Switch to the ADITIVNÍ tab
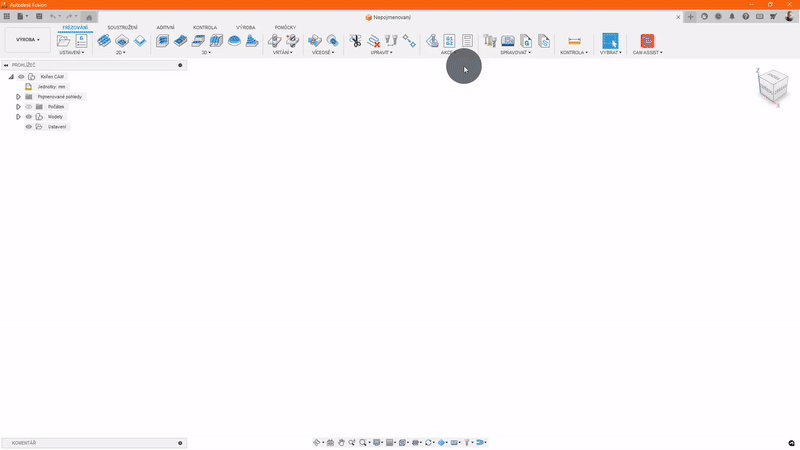 [x=165, y=27]
